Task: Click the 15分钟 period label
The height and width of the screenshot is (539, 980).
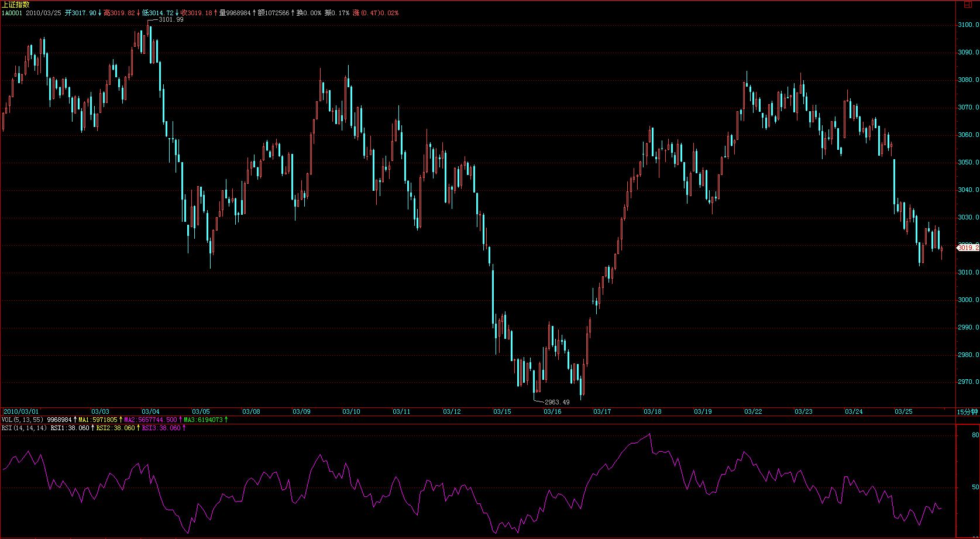Action: click(x=967, y=411)
